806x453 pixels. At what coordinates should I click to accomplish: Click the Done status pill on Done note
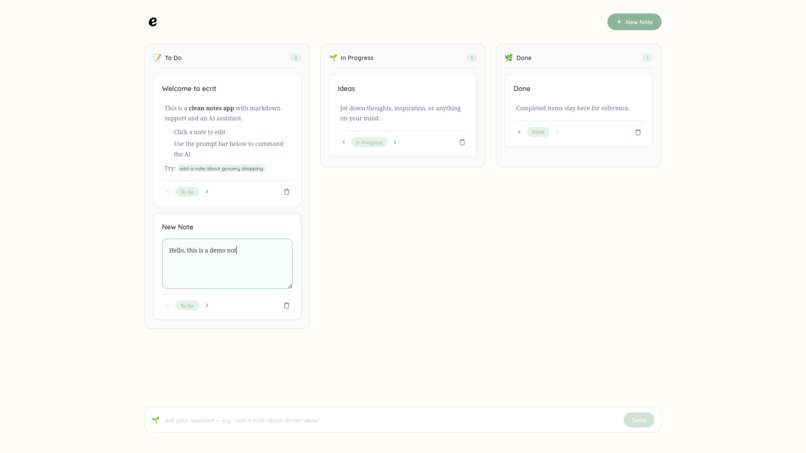point(538,132)
